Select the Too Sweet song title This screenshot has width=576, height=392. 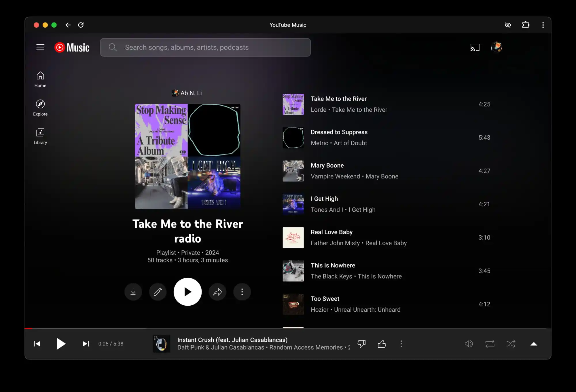(x=325, y=299)
